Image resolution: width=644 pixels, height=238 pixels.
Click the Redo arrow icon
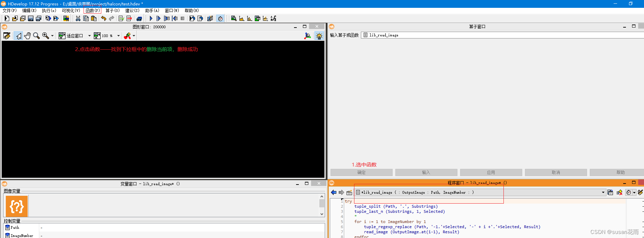(x=112, y=18)
